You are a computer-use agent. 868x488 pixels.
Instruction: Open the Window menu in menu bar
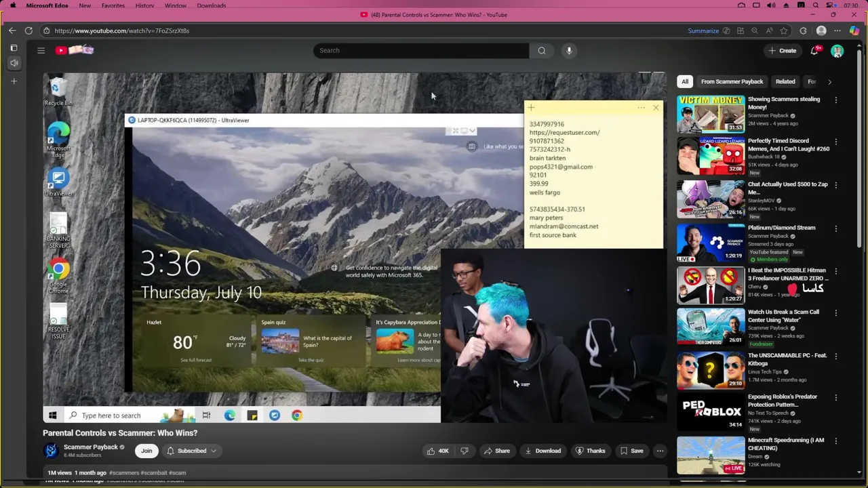176,5
